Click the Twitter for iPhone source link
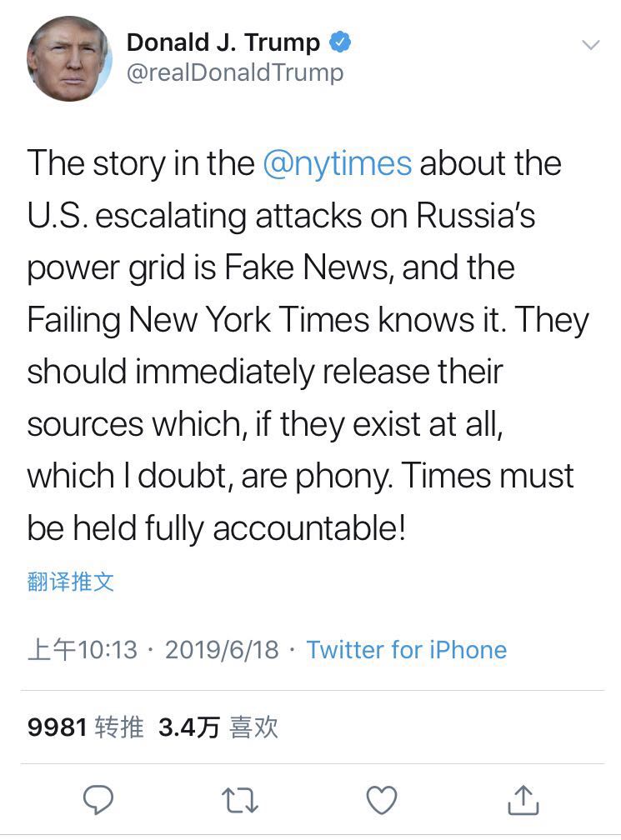Viewport: 621px width, 840px height. coord(406,650)
